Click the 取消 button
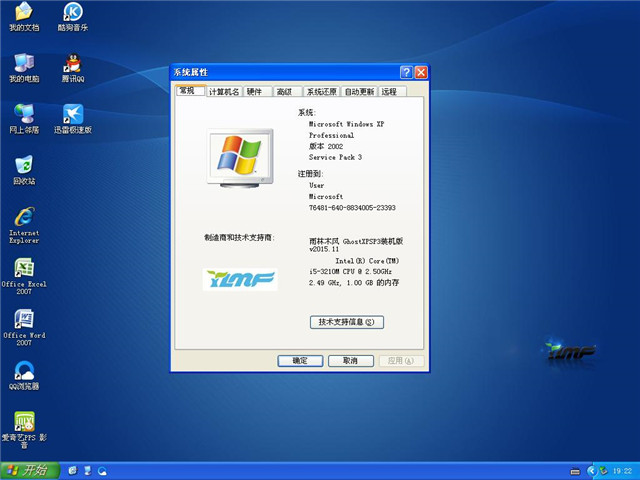 [x=351, y=361]
